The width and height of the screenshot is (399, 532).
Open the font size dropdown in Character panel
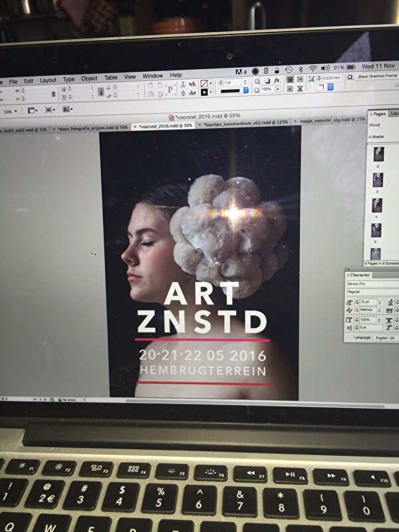pos(380,303)
